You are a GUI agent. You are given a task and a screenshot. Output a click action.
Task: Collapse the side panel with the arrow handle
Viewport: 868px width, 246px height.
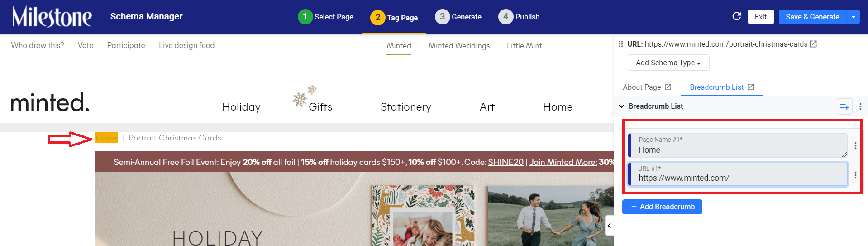point(610,226)
